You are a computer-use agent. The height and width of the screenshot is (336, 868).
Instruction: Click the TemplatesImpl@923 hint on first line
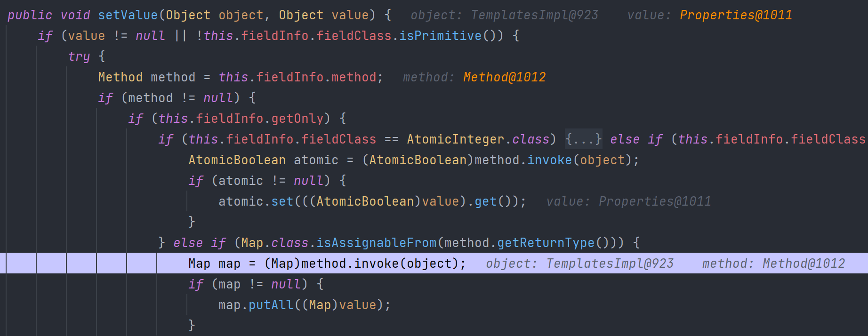pyautogui.click(x=534, y=15)
